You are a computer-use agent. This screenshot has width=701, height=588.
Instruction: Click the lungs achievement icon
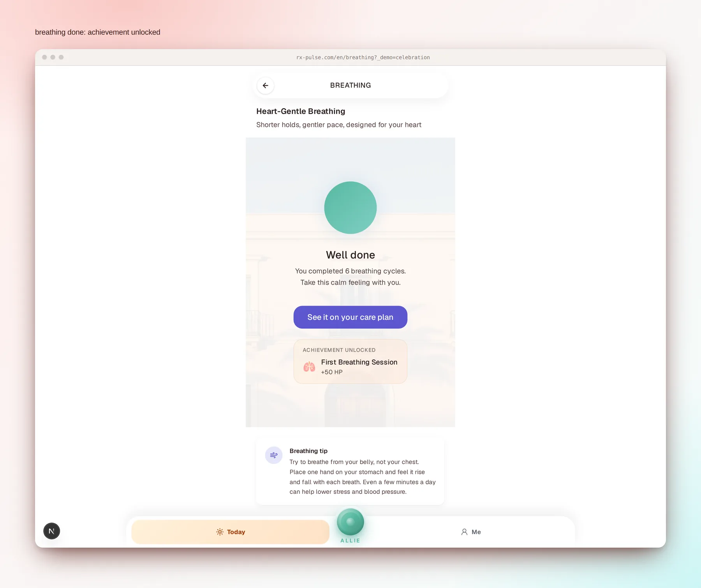309,367
